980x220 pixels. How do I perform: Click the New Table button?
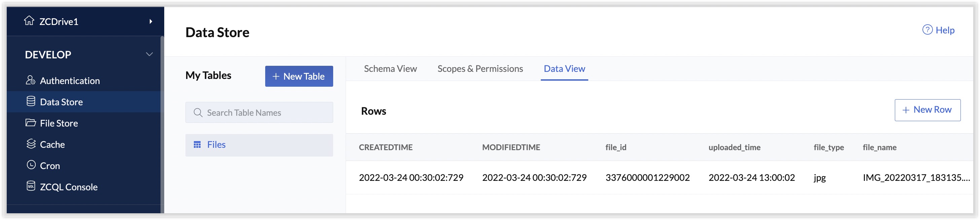pyautogui.click(x=299, y=76)
